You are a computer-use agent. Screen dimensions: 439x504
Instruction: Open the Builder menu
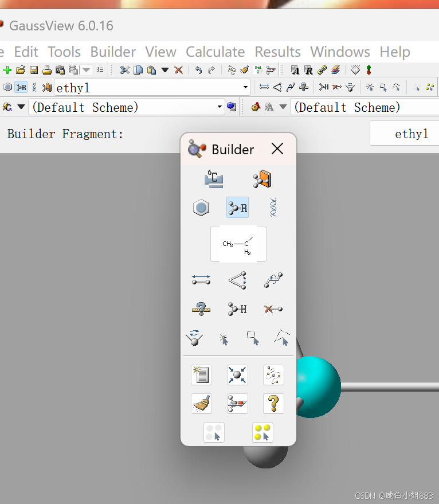click(x=113, y=52)
